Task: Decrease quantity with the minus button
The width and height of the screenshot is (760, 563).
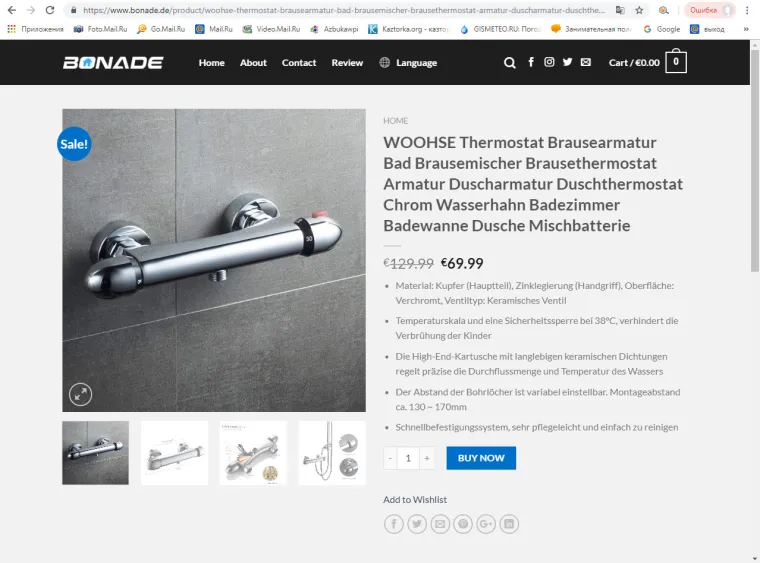Action: click(390, 458)
